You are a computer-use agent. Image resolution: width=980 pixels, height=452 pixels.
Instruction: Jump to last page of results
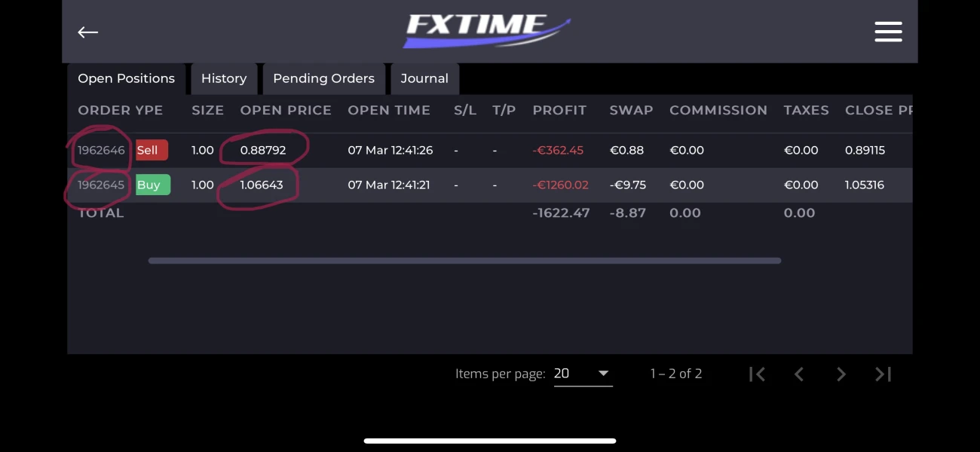click(884, 374)
